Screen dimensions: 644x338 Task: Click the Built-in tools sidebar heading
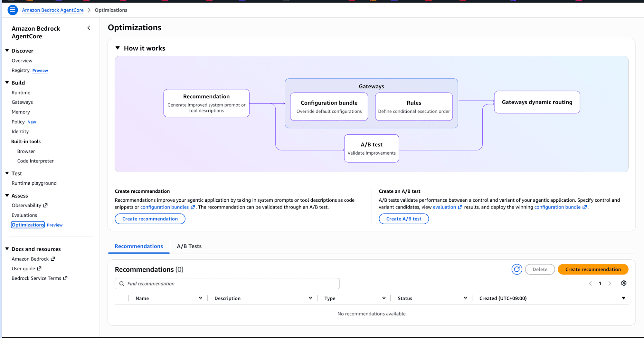click(x=26, y=141)
